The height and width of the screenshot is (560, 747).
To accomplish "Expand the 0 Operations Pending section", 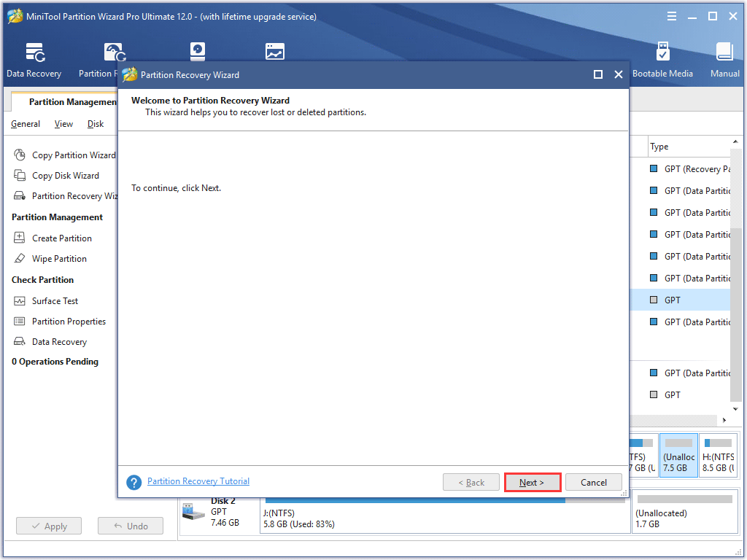I will click(55, 362).
